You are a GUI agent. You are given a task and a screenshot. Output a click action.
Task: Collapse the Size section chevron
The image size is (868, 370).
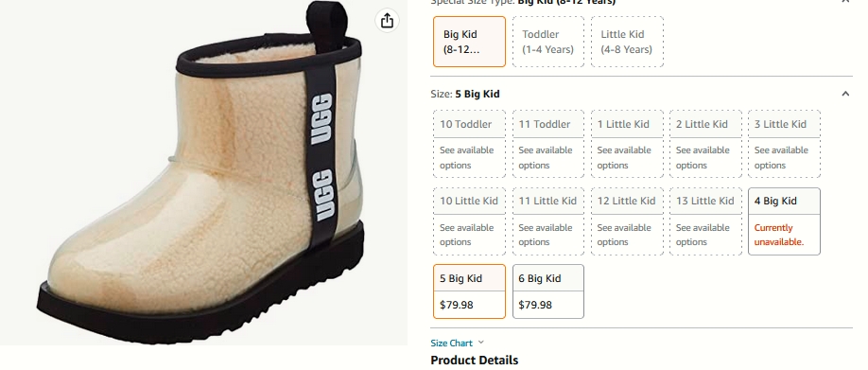845,94
